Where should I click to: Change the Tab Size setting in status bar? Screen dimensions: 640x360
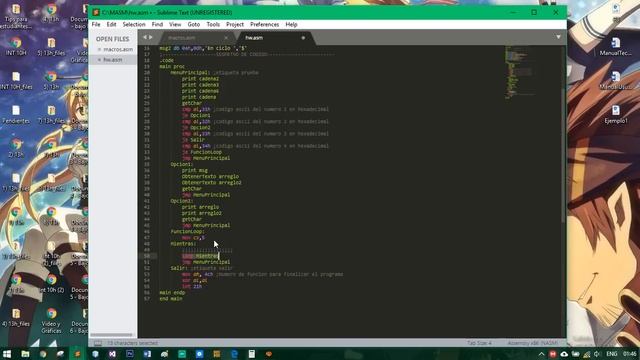[479, 343]
